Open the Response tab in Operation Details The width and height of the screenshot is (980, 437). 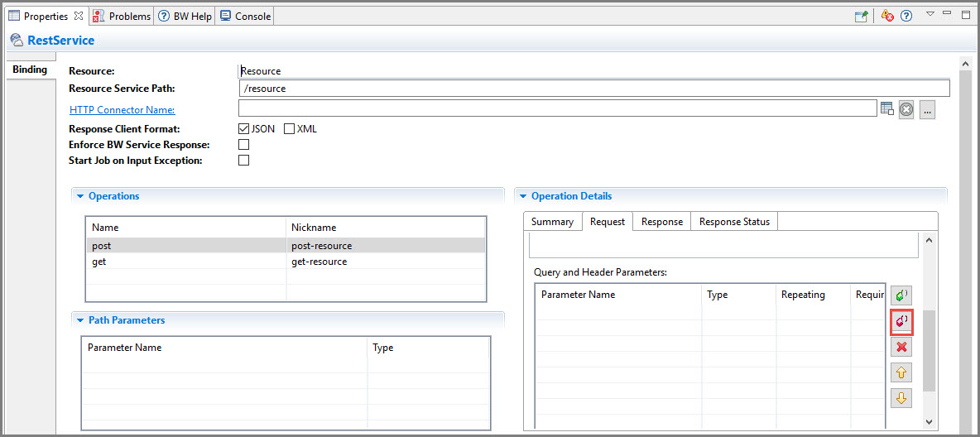pos(662,222)
